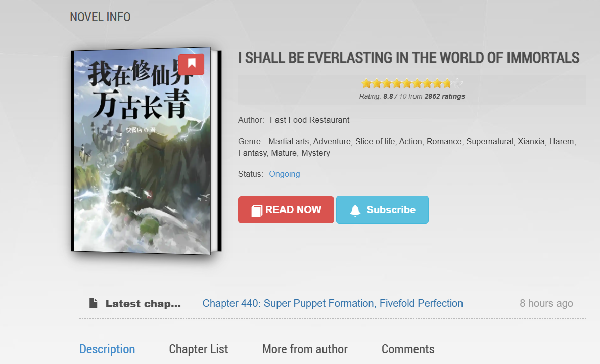This screenshot has width=600, height=364.
Task: Click the novel title heading
Action: (x=408, y=58)
